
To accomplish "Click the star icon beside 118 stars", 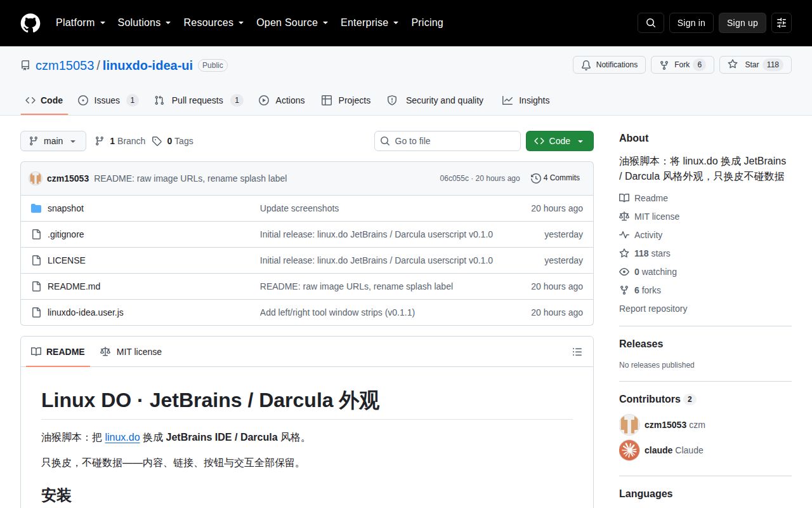I will 624,253.
